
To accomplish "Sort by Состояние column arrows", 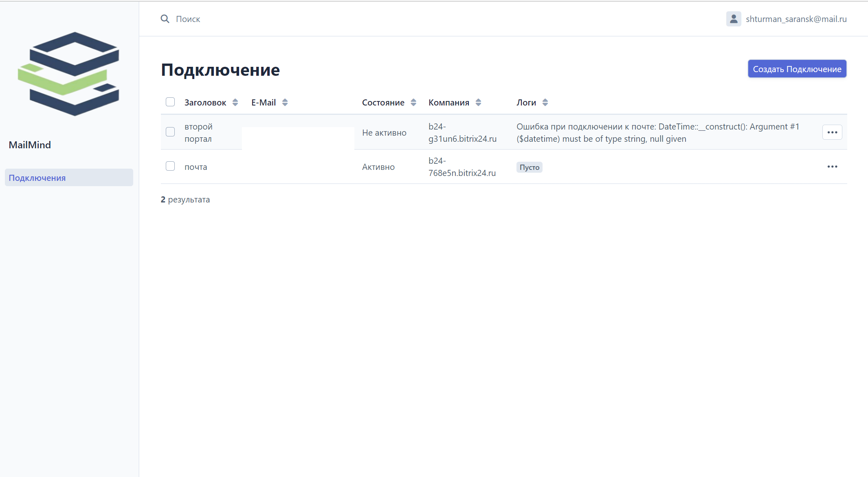I will [x=413, y=103].
